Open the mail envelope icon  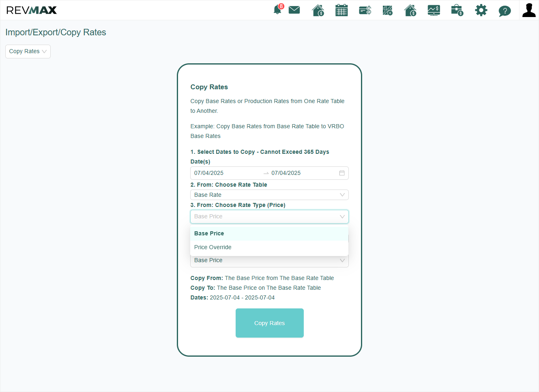tap(294, 10)
